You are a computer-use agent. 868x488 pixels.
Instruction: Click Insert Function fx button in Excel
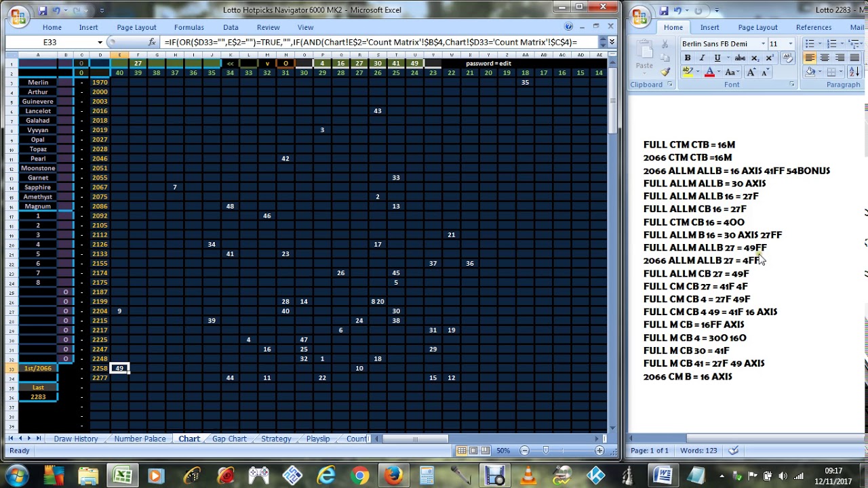pyautogui.click(x=152, y=42)
